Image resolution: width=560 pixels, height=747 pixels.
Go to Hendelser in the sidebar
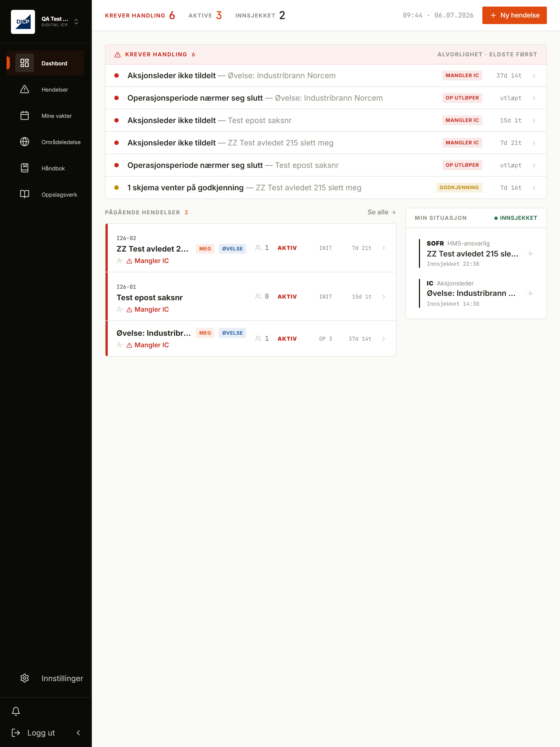click(46, 89)
